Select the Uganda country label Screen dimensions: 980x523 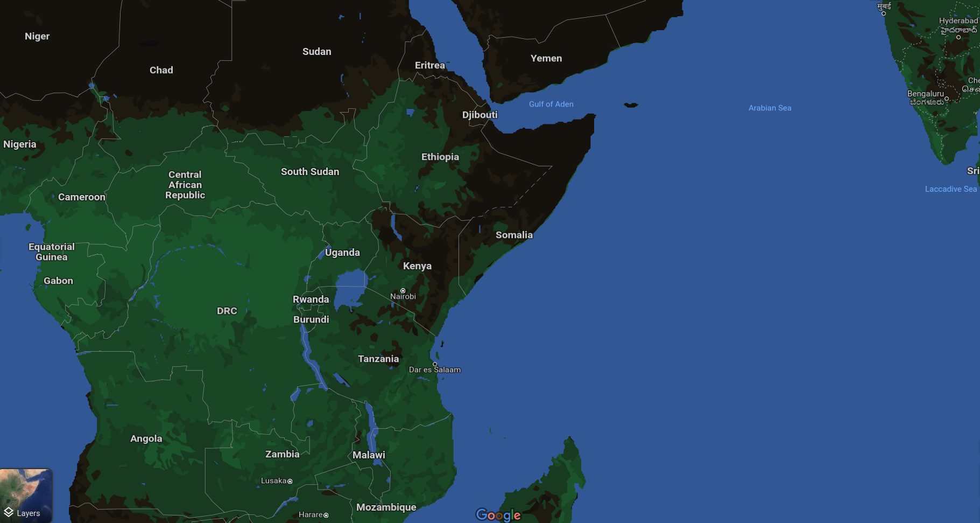[x=342, y=253]
